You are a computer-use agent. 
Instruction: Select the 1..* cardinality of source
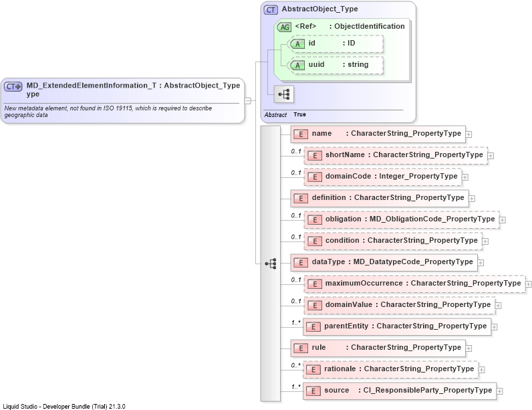tap(296, 387)
